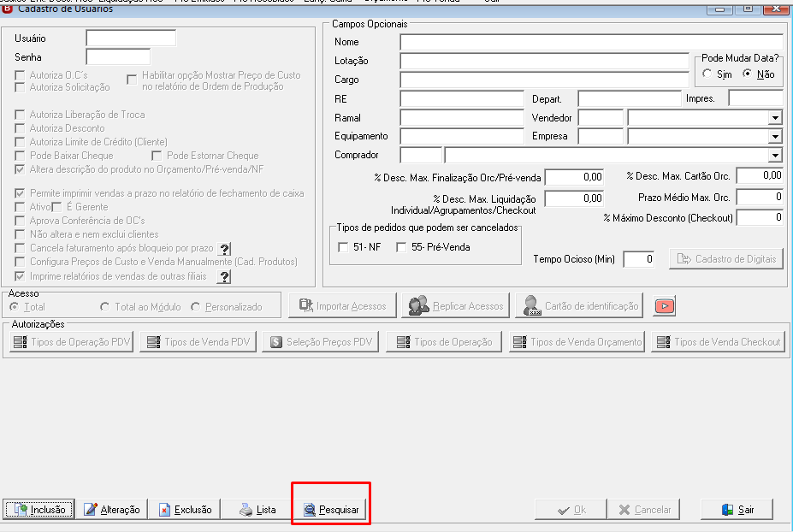The width and height of the screenshot is (793, 532).
Task: Expand the Vendedor dropdown list
Action: coord(775,118)
